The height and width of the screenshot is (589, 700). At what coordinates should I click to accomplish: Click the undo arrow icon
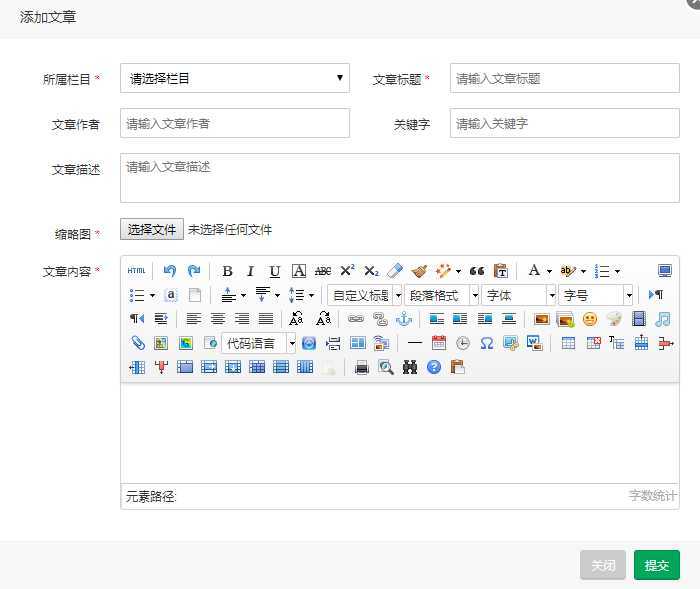point(170,271)
